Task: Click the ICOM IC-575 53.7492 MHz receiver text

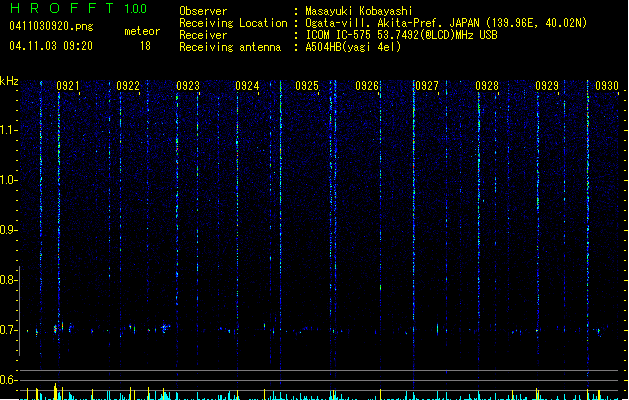Action: tap(401, 35)
